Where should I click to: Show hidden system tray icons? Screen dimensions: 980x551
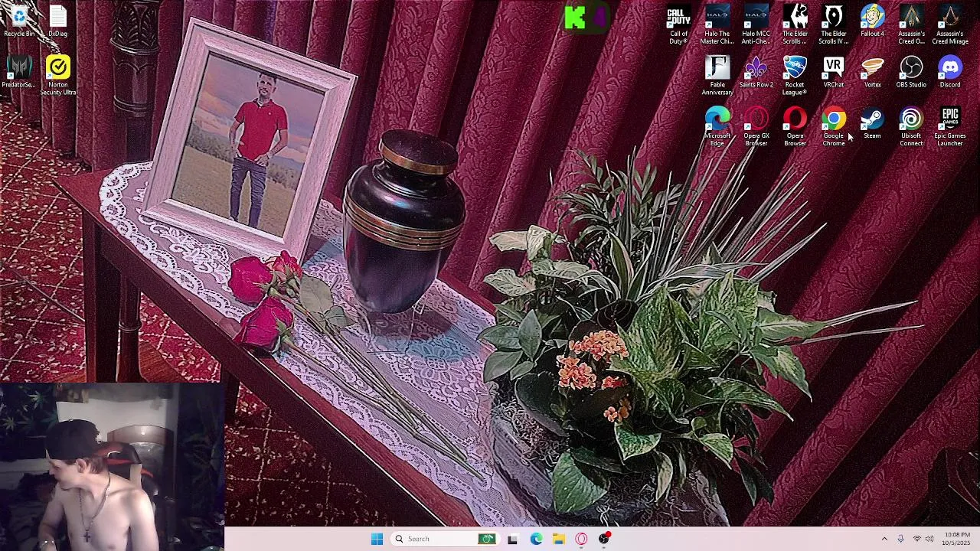point(884,539)
